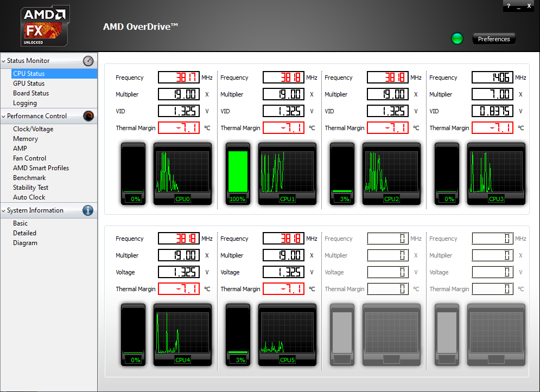Click CPU0 thermal margin value

point(179,128)
